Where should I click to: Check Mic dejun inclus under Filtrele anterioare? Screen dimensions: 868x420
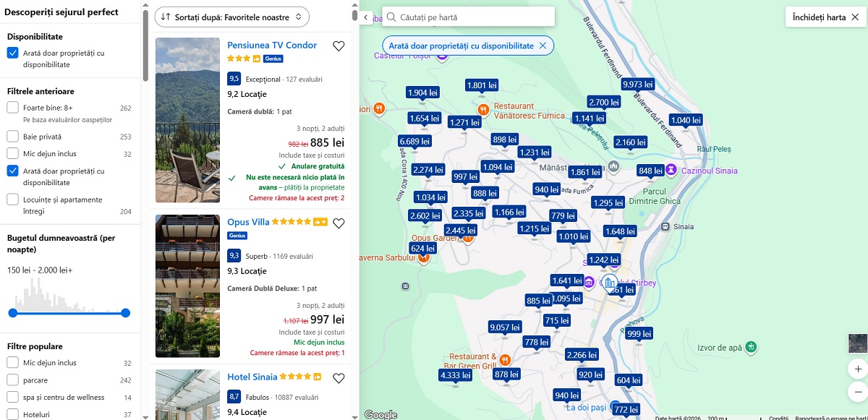[x=13, y=153]
